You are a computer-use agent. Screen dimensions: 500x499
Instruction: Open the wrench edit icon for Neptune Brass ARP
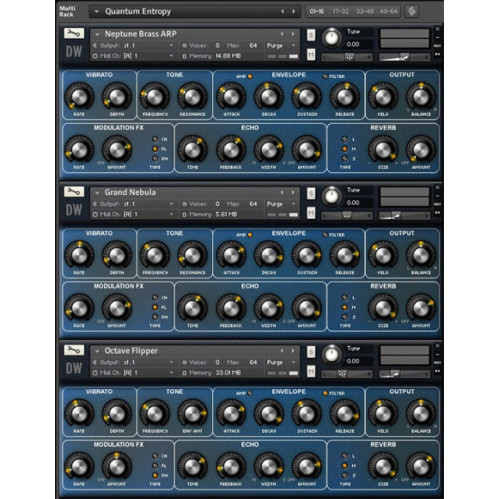(74, 33)
